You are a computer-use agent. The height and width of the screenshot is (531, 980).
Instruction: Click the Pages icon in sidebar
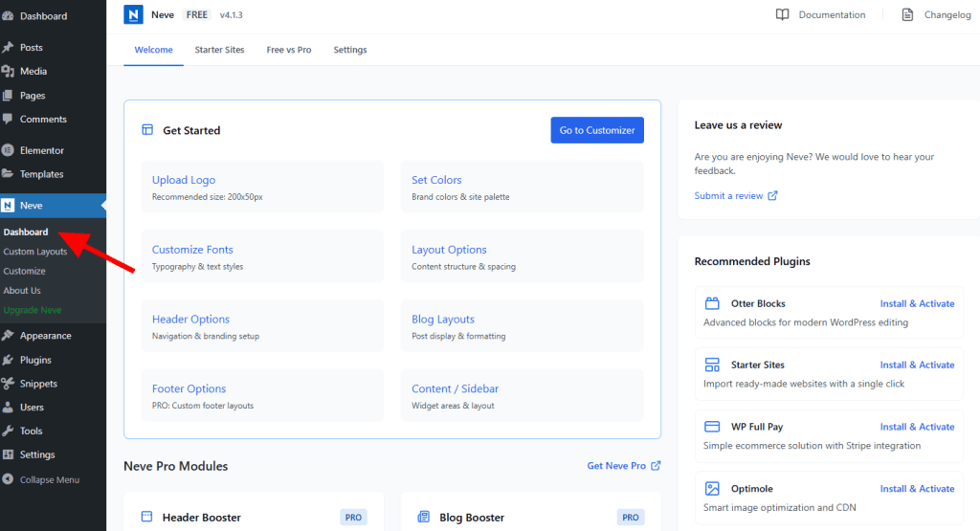(x=8, y=96)
